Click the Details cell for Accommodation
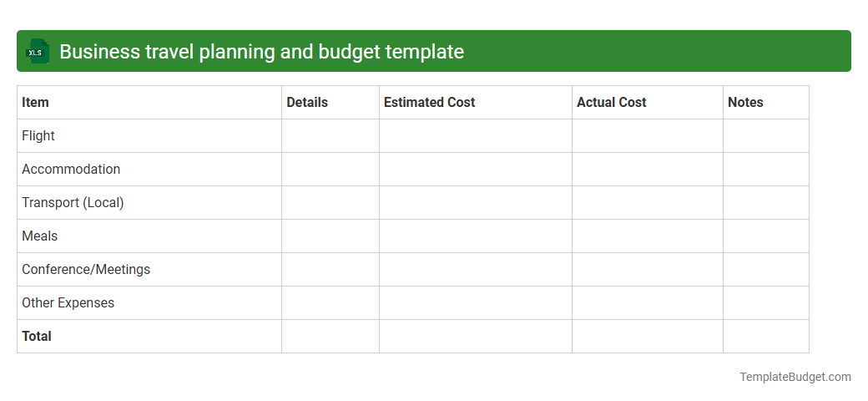 331,169
